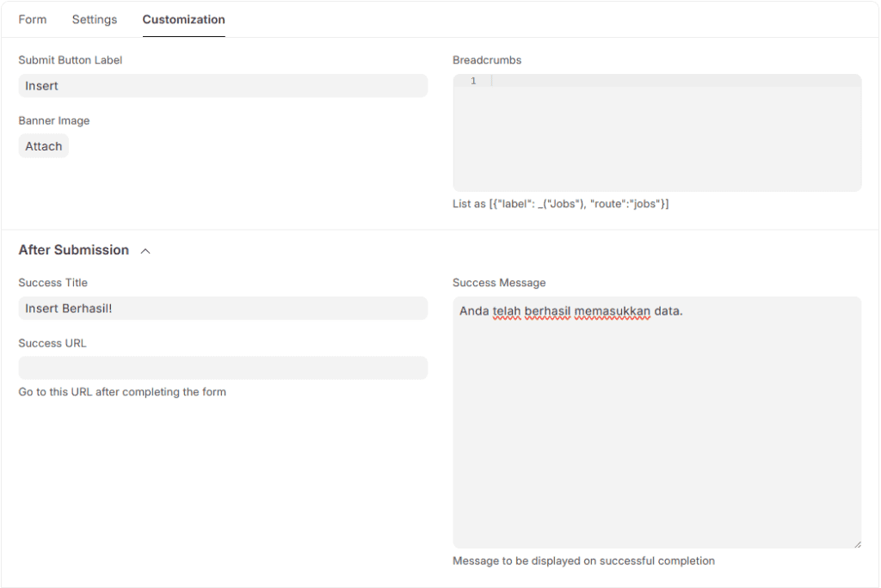Image resolution: width=881 pixels, height=588 pixels.
Task: Open the Settings tab
Action: click(95, 19)
